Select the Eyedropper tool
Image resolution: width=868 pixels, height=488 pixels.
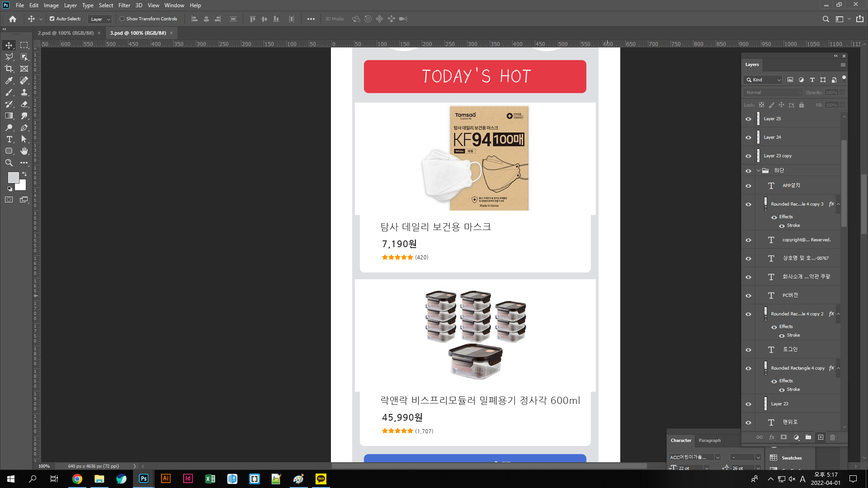tap(9, 80)
